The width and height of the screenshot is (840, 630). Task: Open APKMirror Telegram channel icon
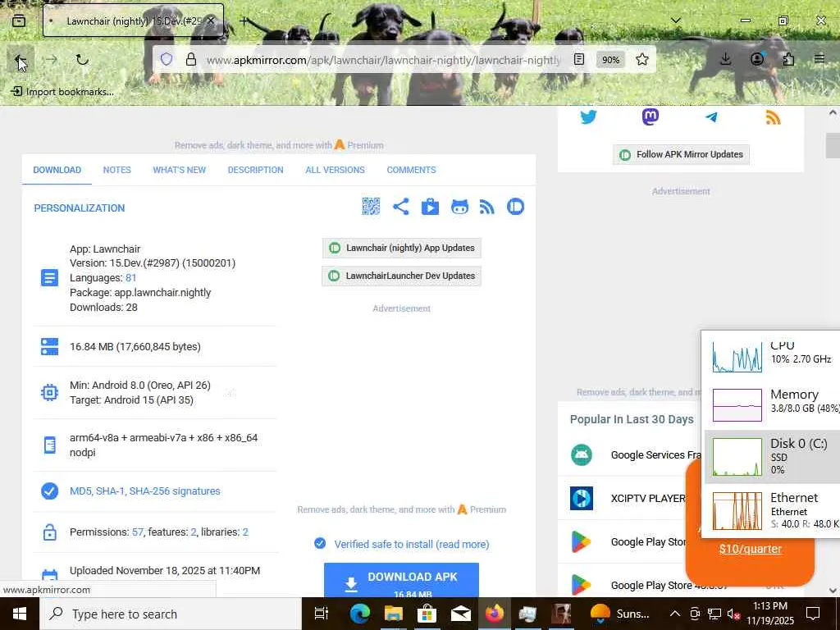click(711, 116)
